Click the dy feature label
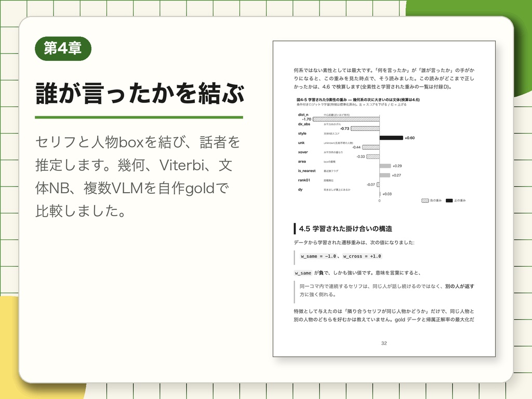This screenshot has width=532, height=399. click(300, 190)
